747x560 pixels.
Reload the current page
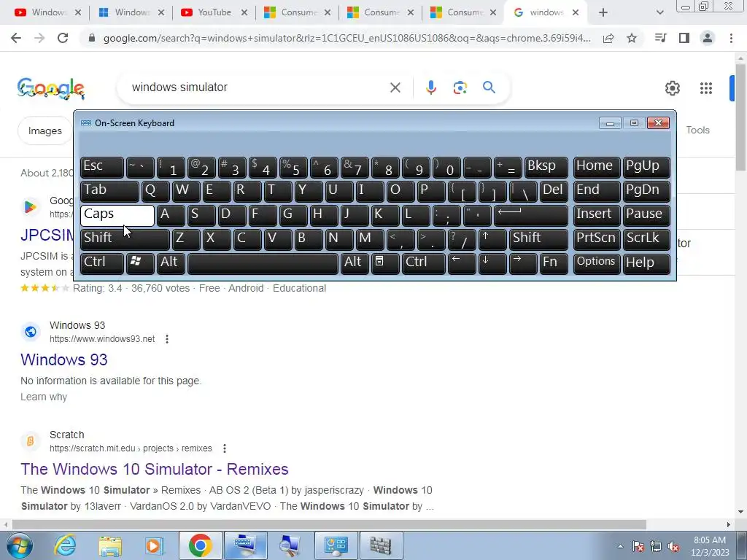click(63, 38)
